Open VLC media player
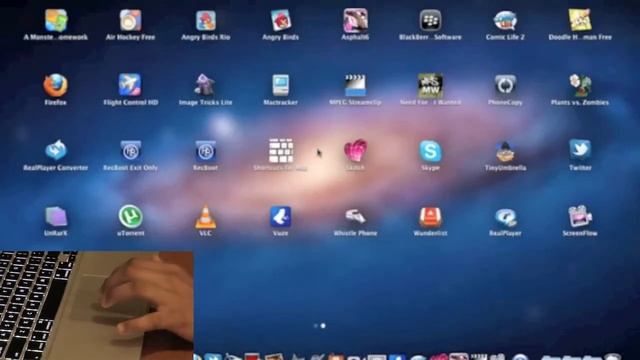The width and height of the screenshot is (640, 360). [x=206, y=216]
